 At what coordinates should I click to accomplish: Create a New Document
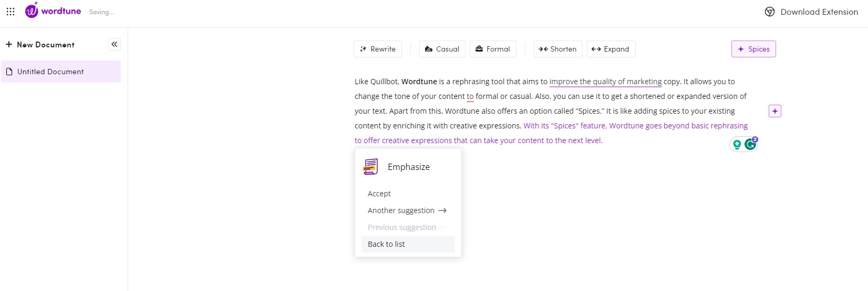(40, 45)
